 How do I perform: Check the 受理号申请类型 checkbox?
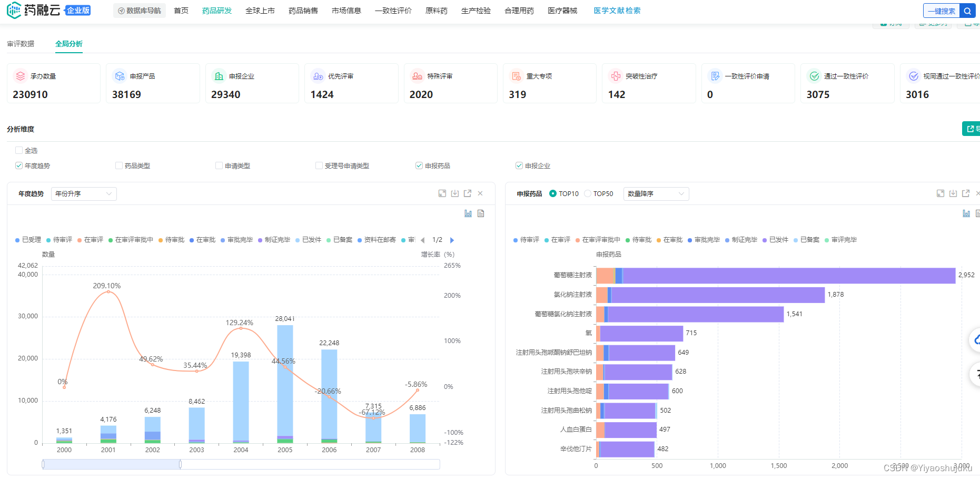click(x=319, y=165)
